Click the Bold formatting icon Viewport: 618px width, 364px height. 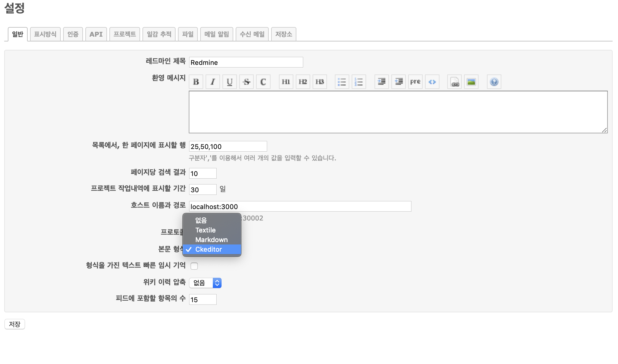coord(196,82)
